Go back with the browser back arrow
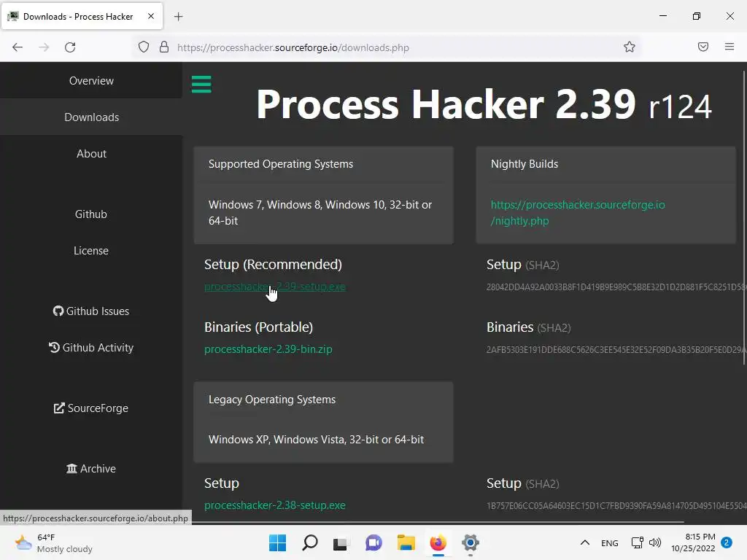This screenshot has height=560, width=747. coord(18,47)
